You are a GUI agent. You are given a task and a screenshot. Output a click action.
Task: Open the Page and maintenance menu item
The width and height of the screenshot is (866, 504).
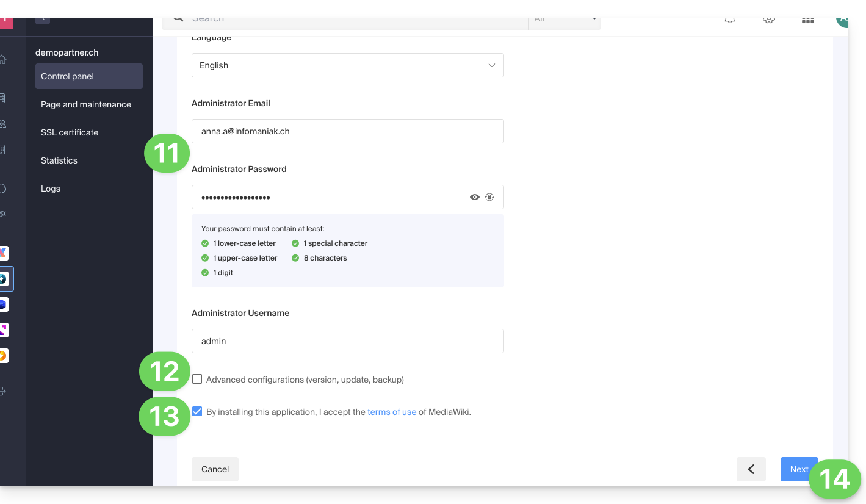point(86,104)
